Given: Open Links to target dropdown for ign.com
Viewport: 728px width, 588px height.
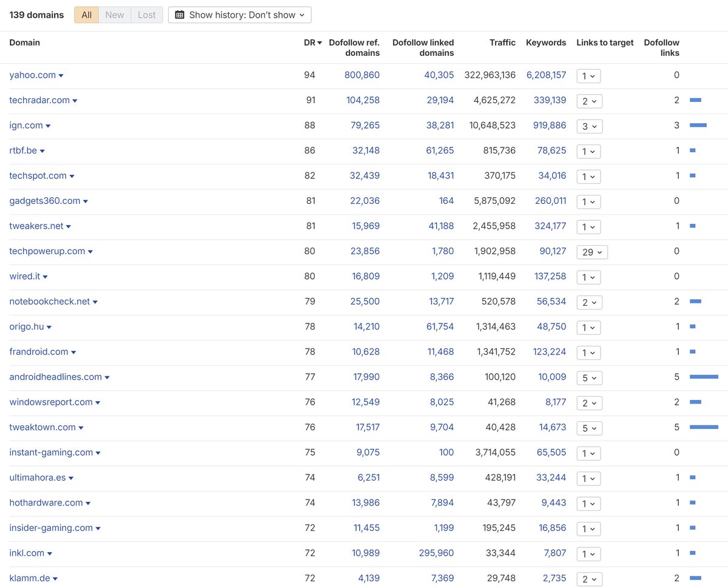Looking at the screenshot, I should pos(589,126).
